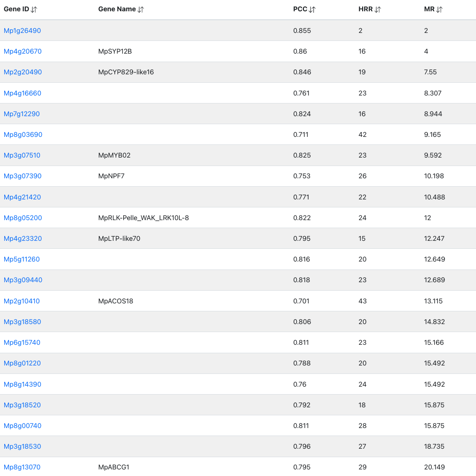
Task: Click gene ID Mp3g07510
Action: click(x=22, y=155)
